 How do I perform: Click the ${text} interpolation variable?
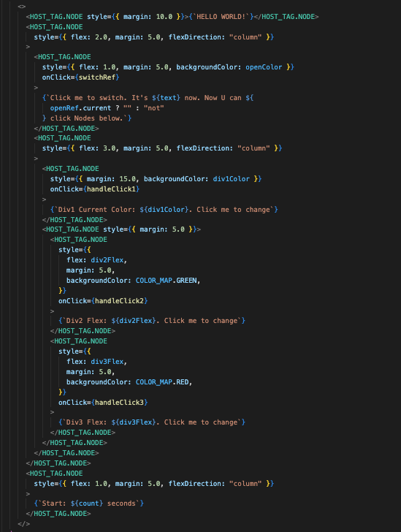pos(166,98)
